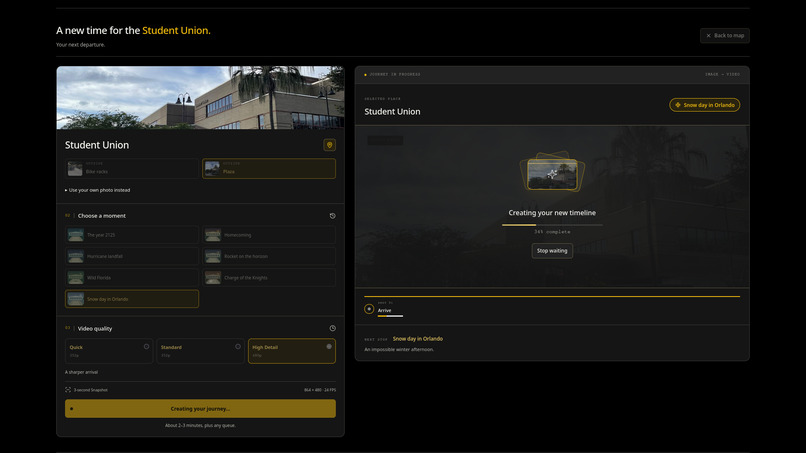Screen dimensions: 806x453
Task: Pick the Homecoming moment
Action: click(x=269, y=235)
